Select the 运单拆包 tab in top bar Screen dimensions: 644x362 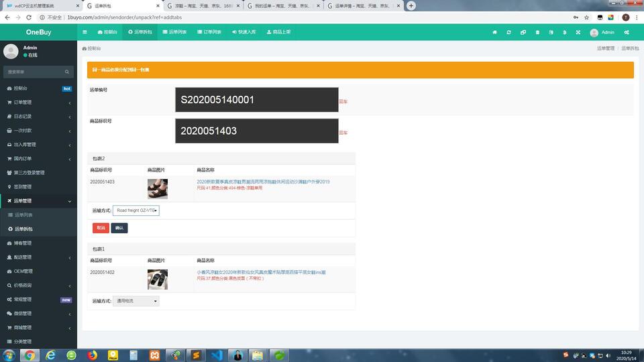tap(140, 32)
